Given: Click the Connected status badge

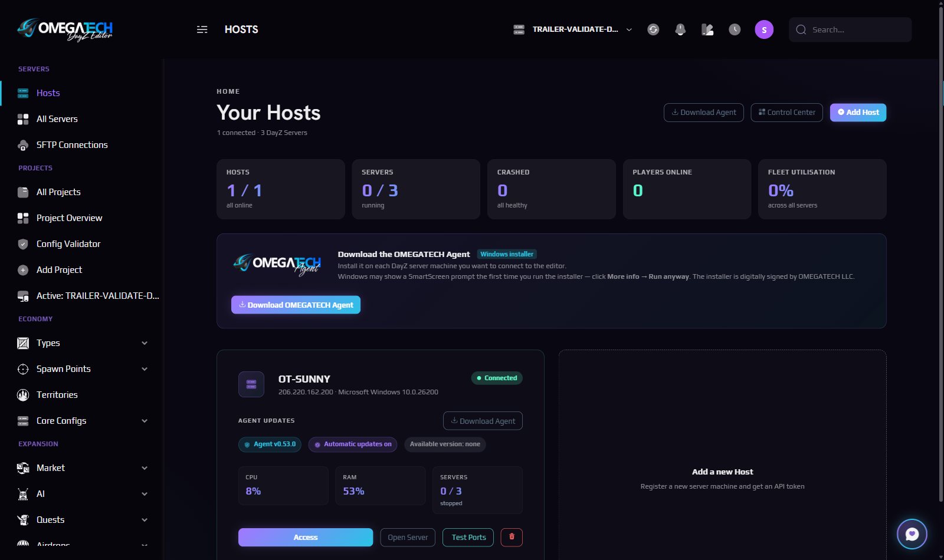Looking at the screenshot, I should pyautogui.click(x=497, y=378).
